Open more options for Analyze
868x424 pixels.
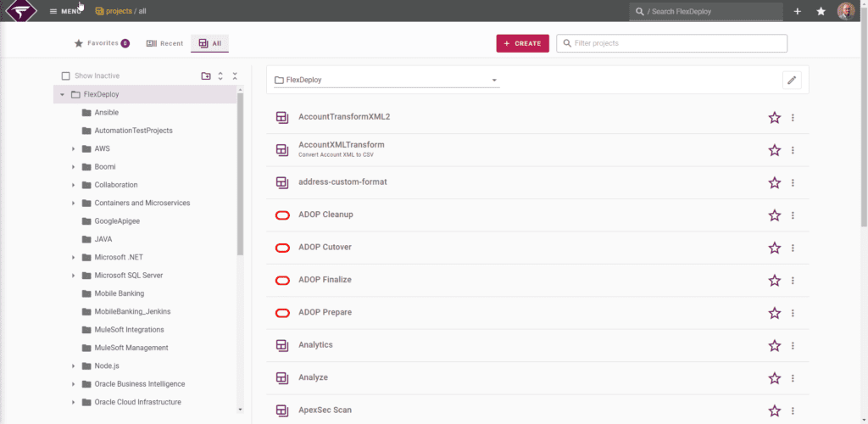pyautogui.click(x=793, y=378)
